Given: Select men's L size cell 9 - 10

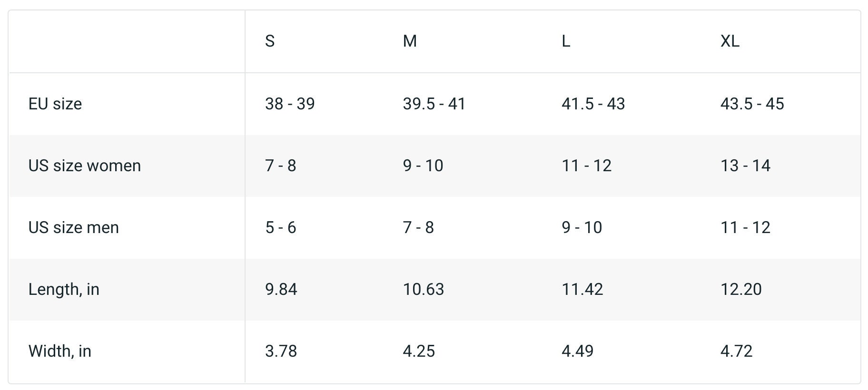Looking at the screenshot, I should [x=582, y=227].
